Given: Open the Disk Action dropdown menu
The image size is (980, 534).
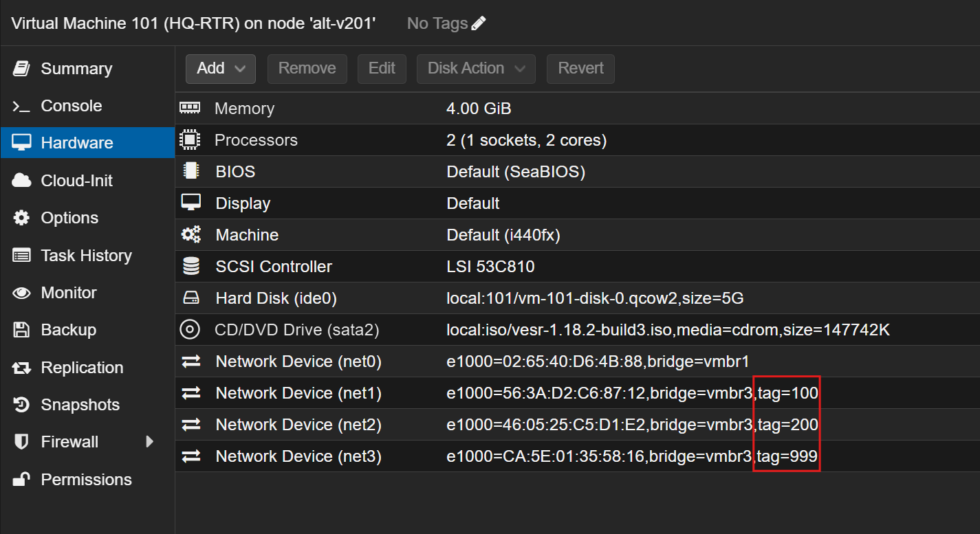Looking at the screenshot, I should pos(475,69).
